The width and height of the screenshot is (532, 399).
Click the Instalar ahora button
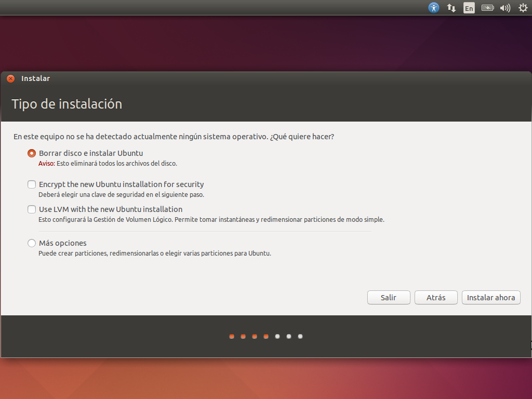coord(491,298)
